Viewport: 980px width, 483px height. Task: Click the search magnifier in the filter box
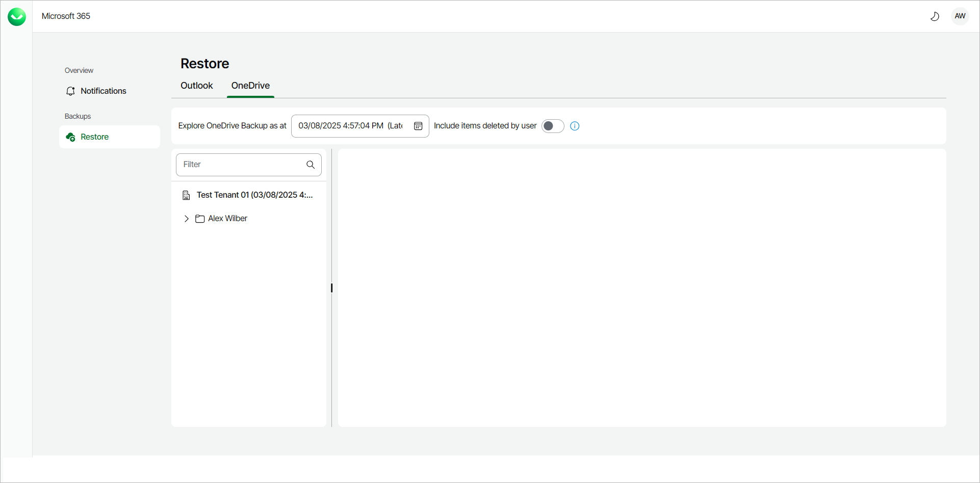click(310, 165)
